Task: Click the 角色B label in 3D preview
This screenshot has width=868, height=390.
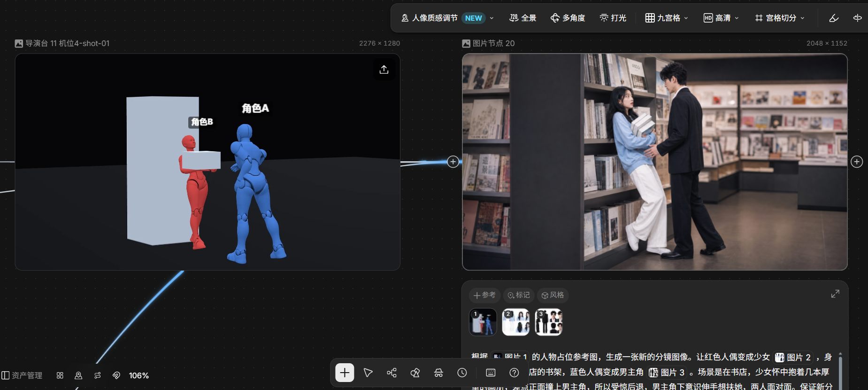Action: (202, 122)
